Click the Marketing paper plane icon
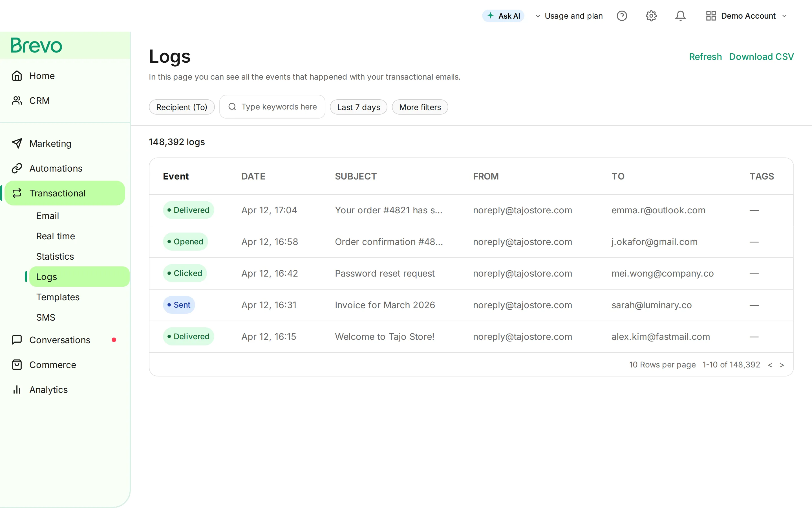The image size is (812, 508). (17, 143)
